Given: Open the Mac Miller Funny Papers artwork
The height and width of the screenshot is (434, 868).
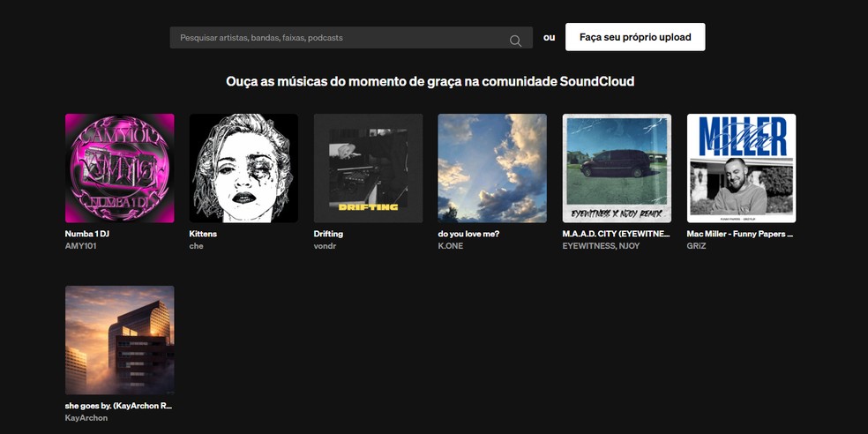Looking at the screenshot, I should pos(741,168).
